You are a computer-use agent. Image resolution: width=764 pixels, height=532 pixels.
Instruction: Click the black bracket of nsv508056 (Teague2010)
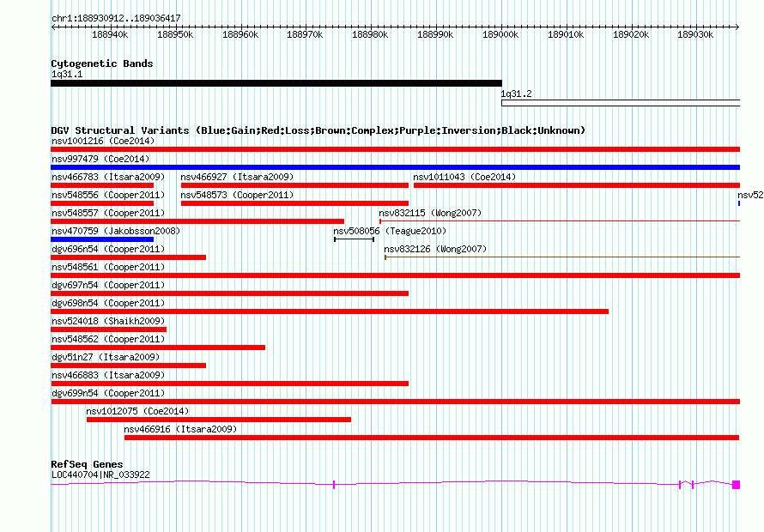pyautogui.click(x=355, y=239)
